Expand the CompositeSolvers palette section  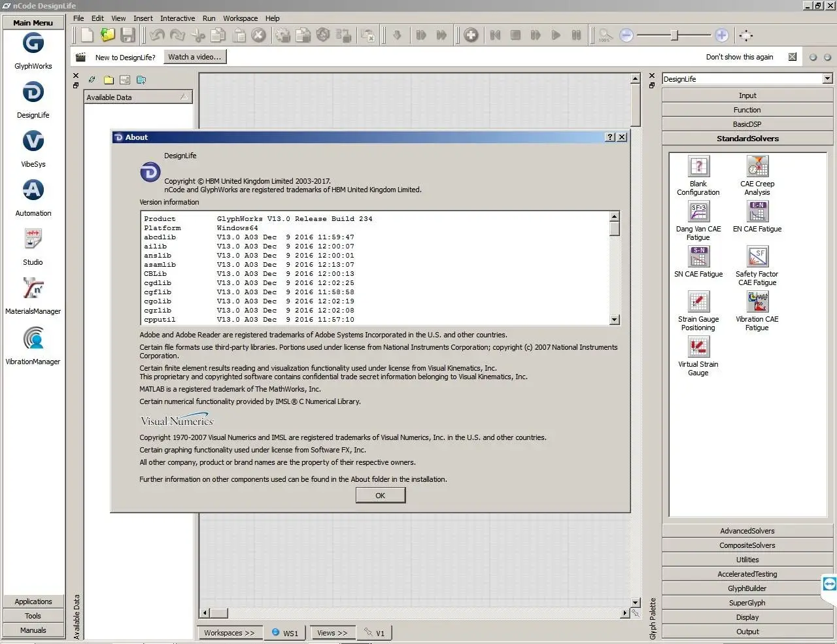click(x=747, y=545)
